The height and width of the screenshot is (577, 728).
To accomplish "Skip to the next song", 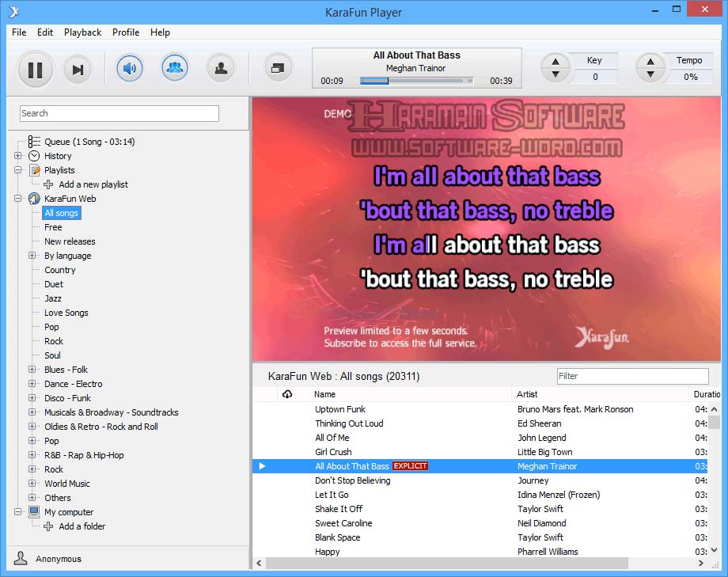I will click(78, 70).
